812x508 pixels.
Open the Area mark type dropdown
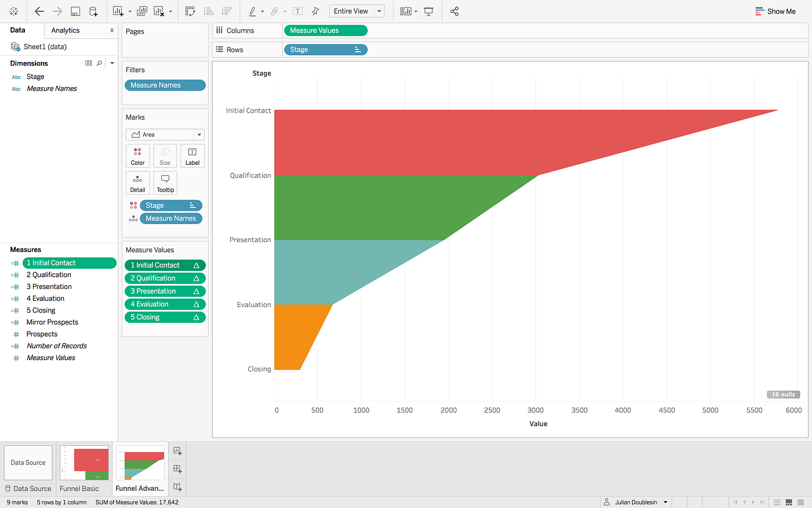pyautogui.click(x=199, y=134)
